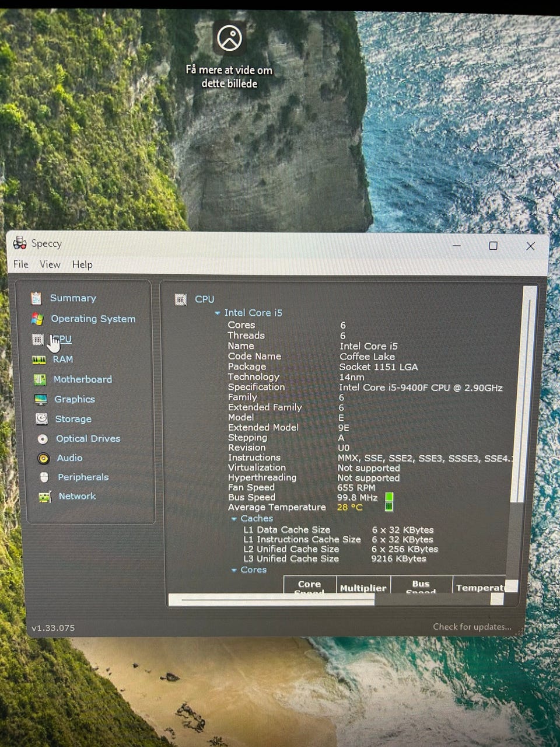Click the Graphics monitor icon
The height and width of the screenshot is (747, 560).
coord(41,399)
